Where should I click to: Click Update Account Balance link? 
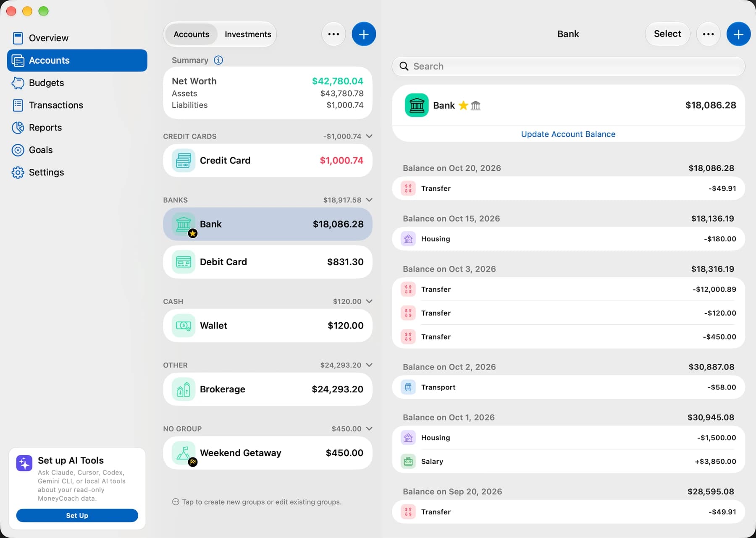pos(568,134)
